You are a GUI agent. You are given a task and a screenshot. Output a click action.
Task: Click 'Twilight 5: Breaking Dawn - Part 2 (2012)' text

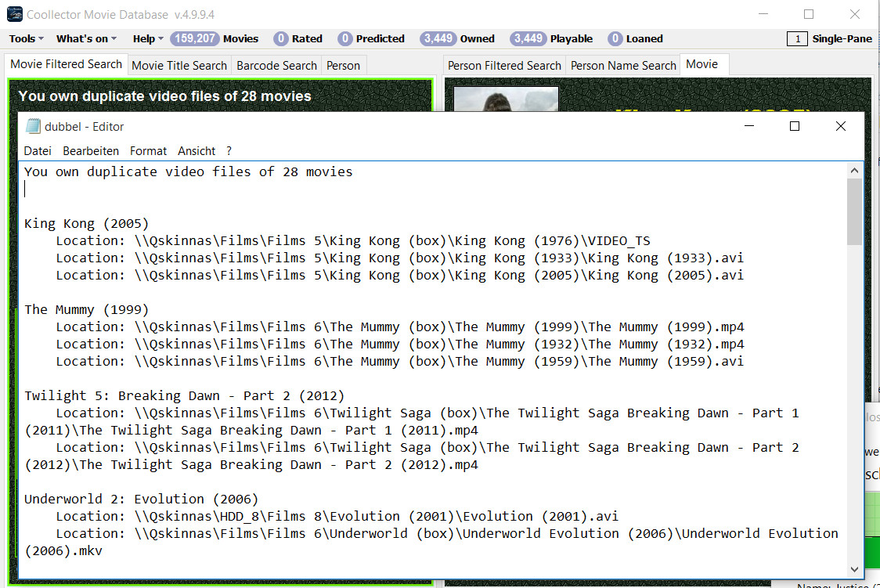click(x=184, y=395)
